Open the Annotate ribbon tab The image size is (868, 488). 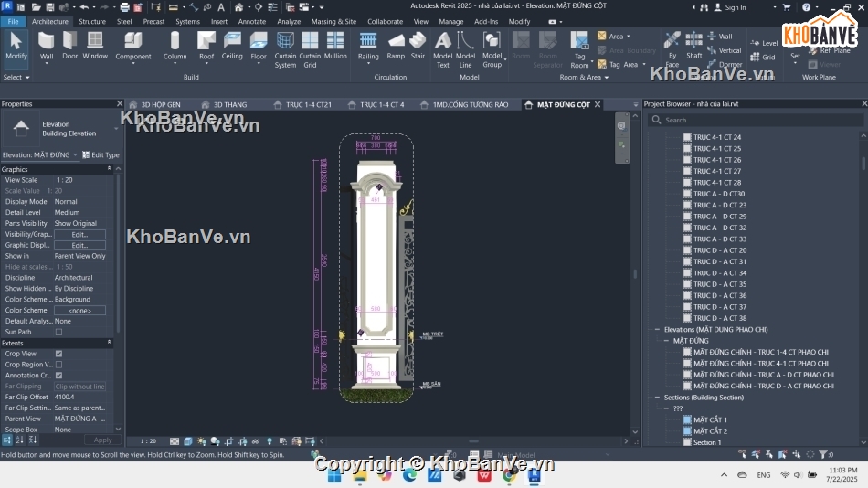coord(252,22)
